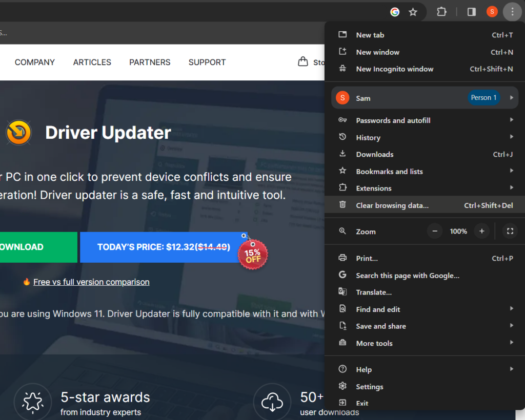Open the Free vs full version comparison link
Viewport: 525px width, 420px height.
pos(90,282)
